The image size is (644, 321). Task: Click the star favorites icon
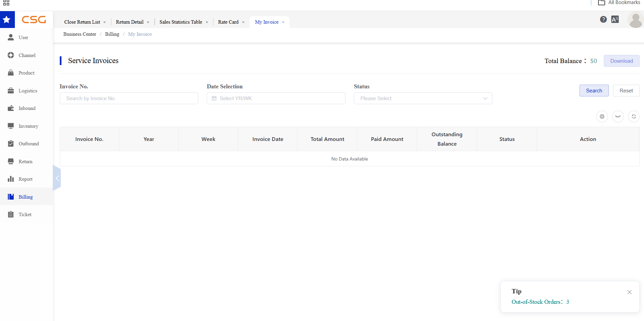point(7,20)
